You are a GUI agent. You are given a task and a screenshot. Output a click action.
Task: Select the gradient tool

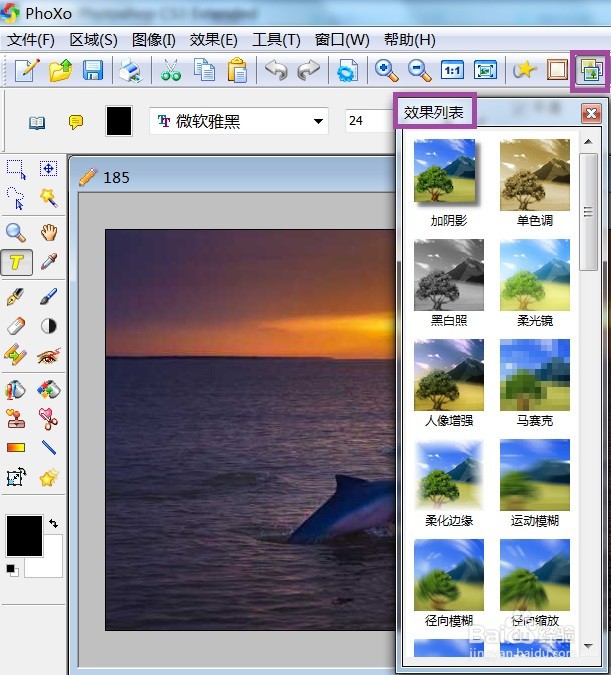click(x=16, y=448)
